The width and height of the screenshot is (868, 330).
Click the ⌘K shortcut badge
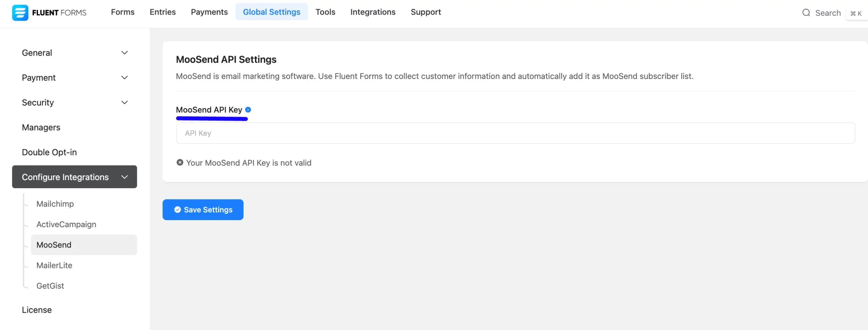856,14
